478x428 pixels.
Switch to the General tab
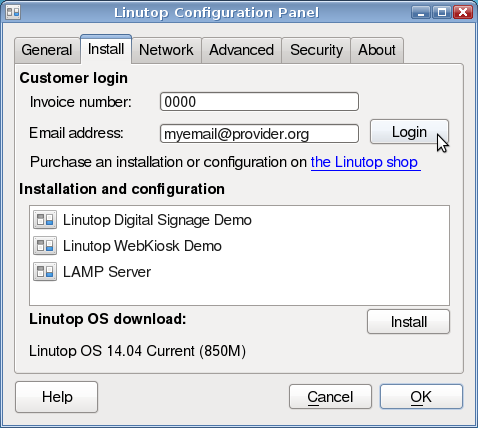(47, 50)
